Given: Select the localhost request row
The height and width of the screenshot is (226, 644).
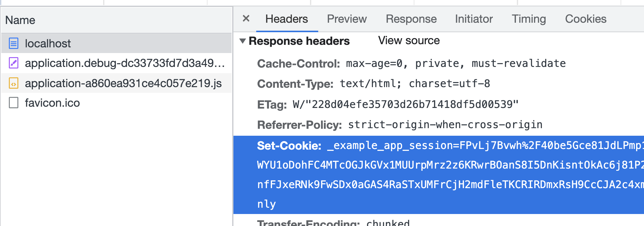Looking at the screenshot, I should point(48,43).
